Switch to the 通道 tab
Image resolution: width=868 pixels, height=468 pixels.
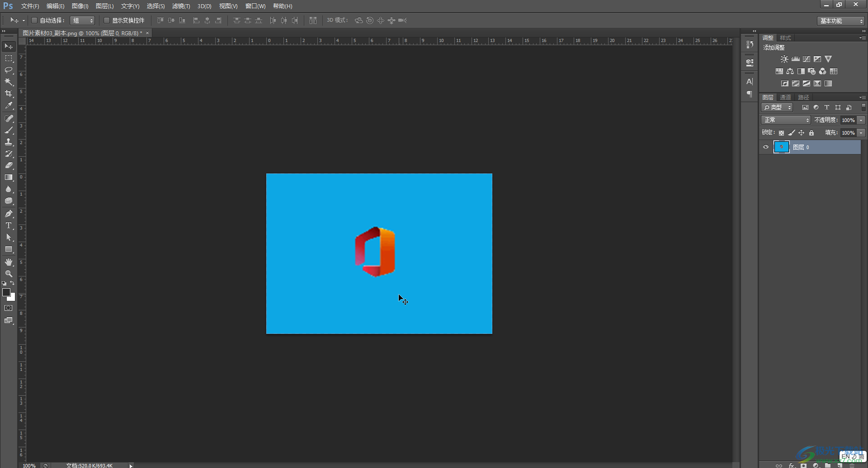pyautogui.click(x=785, y=98)
